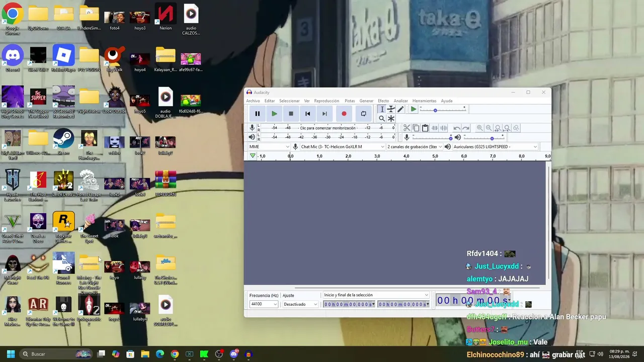Screen dimensions: 644x362
Task: Open the Frecuencia 44100 Hz dropdown
Action: coord(264,304)
